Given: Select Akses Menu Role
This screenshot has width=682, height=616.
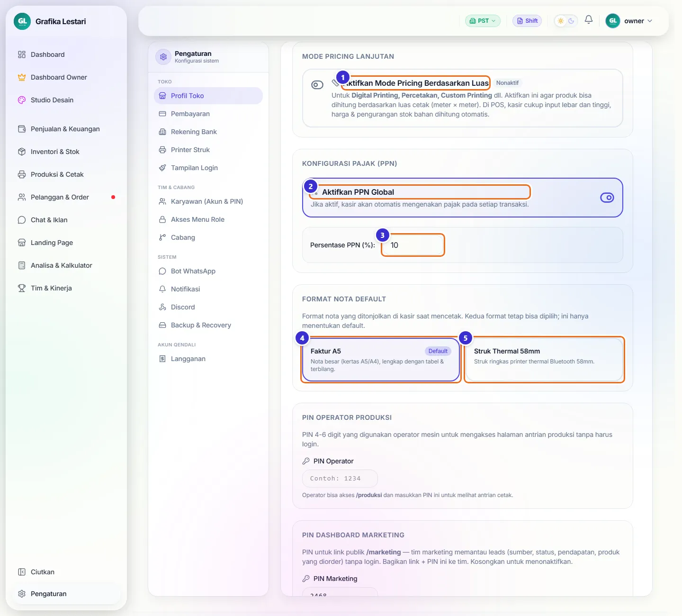Looking at the screenshot, I should click(208, 219).
